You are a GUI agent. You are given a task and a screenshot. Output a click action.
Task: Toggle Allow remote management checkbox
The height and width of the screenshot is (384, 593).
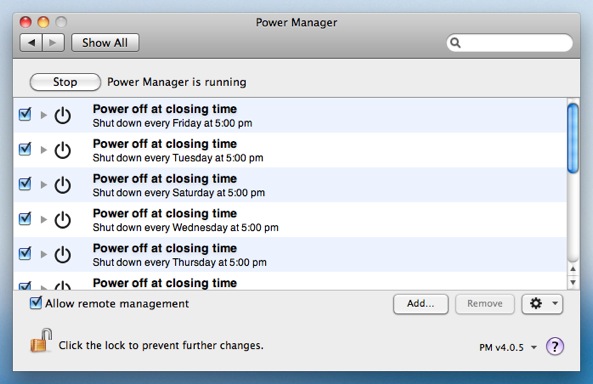click(x=36, y=303)
